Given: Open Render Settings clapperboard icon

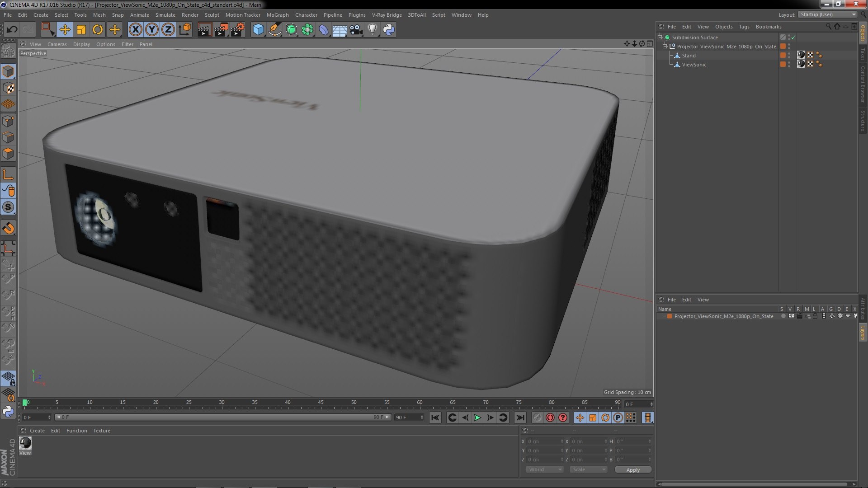Looking at the screenshot, I should tap(237, 30).
